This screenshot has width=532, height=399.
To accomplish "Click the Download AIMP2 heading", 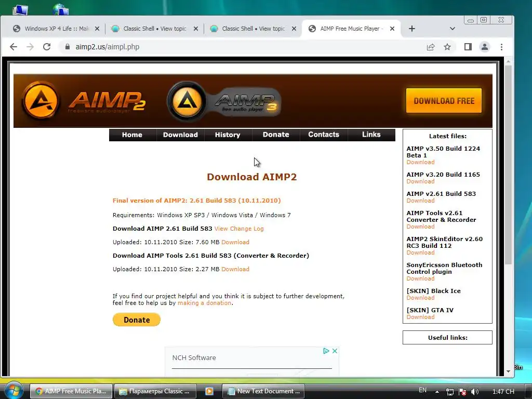I will [x=252, y=177].
